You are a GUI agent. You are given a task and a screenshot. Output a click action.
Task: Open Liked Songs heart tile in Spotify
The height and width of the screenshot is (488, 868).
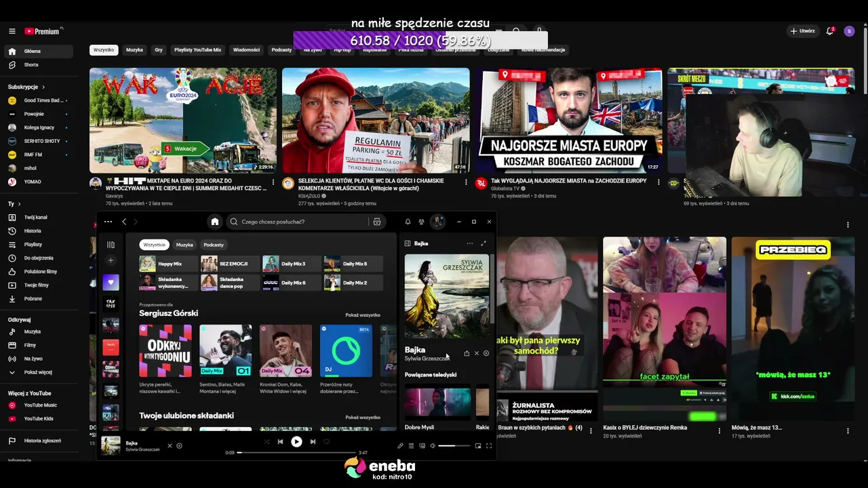111,282
